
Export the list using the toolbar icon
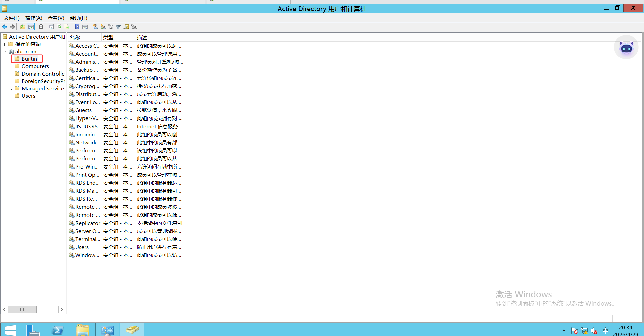tap(67, 27)
